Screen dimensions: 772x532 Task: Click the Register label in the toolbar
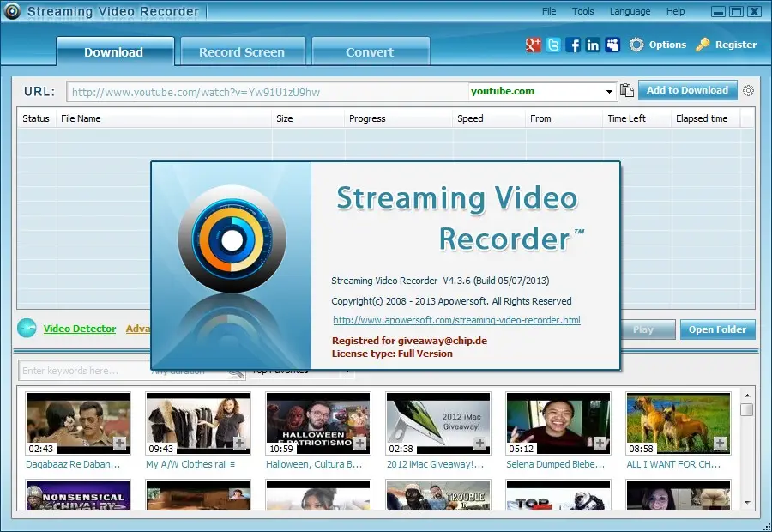pyautogui.click(x=736, y=45)
